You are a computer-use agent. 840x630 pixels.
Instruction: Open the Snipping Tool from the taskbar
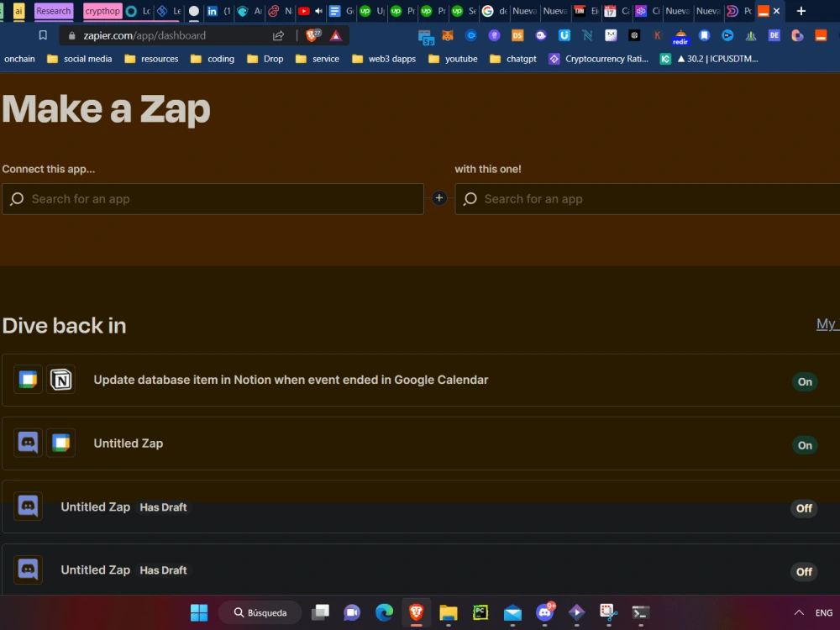[608, 612]
